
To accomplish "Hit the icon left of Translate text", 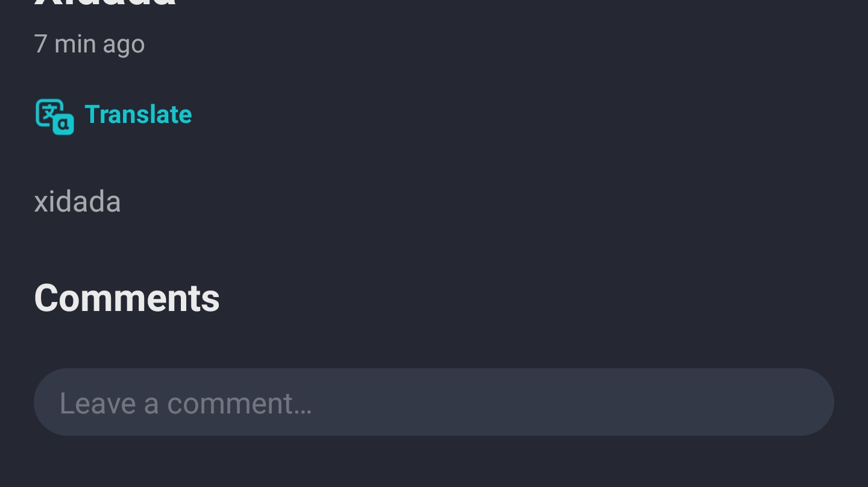I will [54, 116].
